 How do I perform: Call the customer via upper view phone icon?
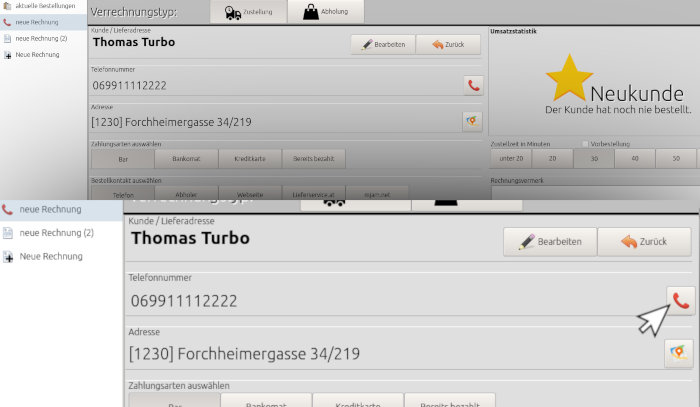coord(473,85)
